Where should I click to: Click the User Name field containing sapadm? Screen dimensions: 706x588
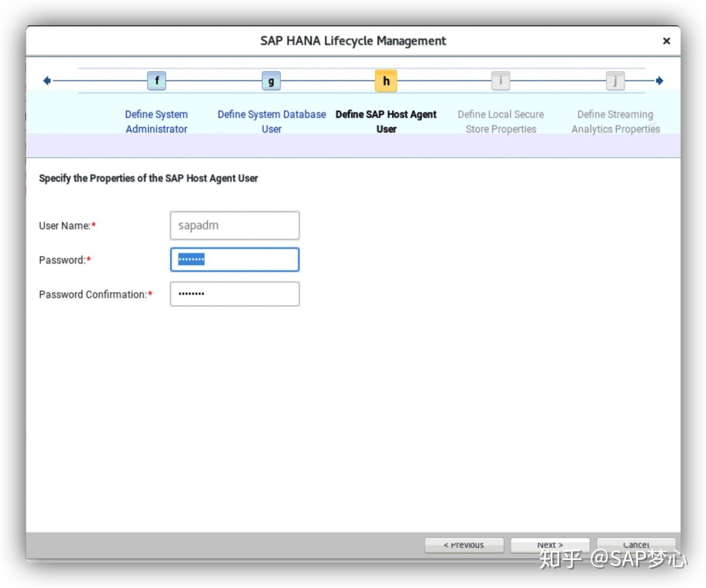pyautogui.click(x=235, y=225)
